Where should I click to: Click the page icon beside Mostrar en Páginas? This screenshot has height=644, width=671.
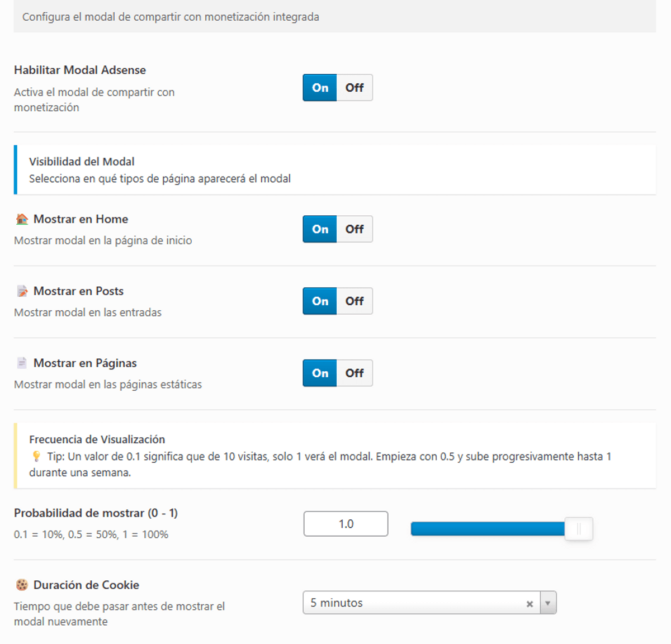pyautogui.click(x=22, y=363)
